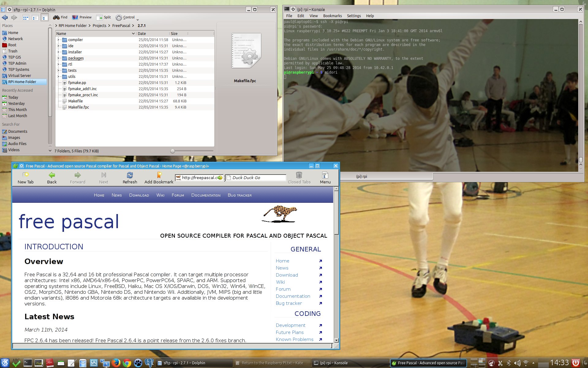Split the Dolphin view
This screenshot has height=368, width=588.
(104, 17)
